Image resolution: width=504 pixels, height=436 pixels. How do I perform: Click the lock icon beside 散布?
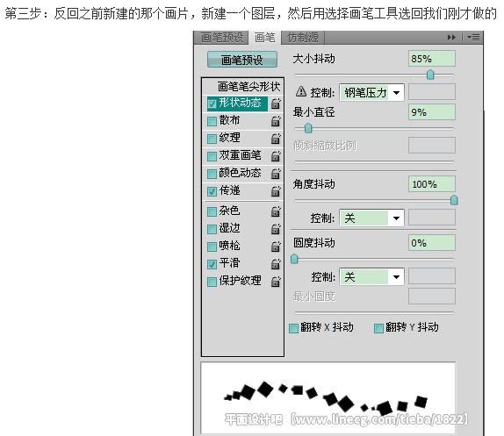click(x=276, y=121)
